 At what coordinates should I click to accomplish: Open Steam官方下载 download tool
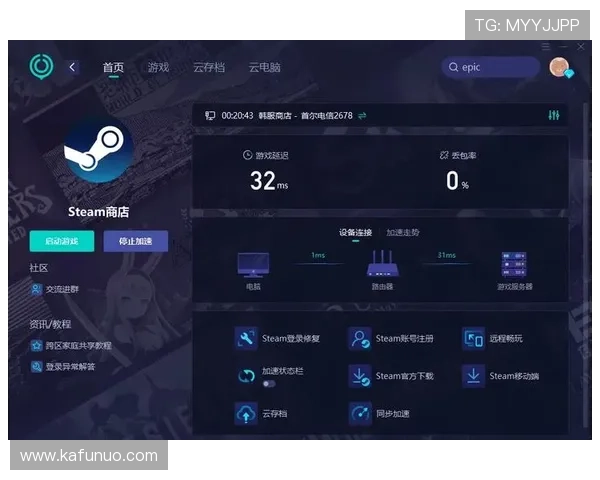(x=391, y=376)
